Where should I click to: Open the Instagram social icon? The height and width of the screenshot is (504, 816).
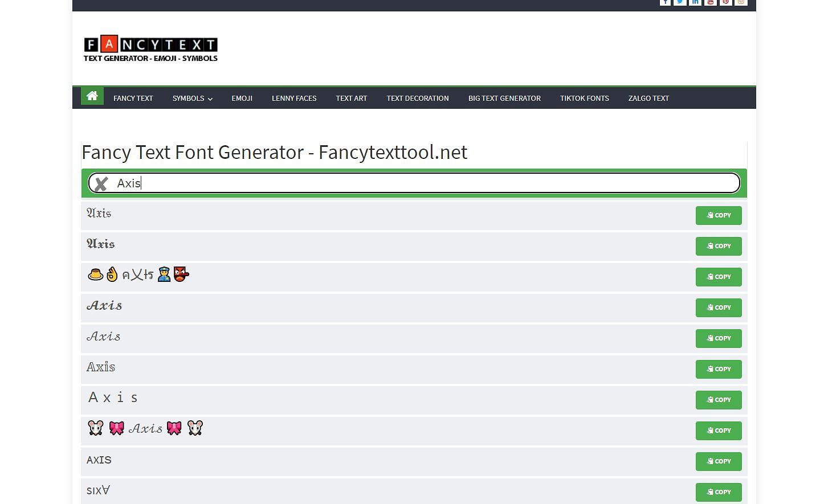(x=741, y=2)
